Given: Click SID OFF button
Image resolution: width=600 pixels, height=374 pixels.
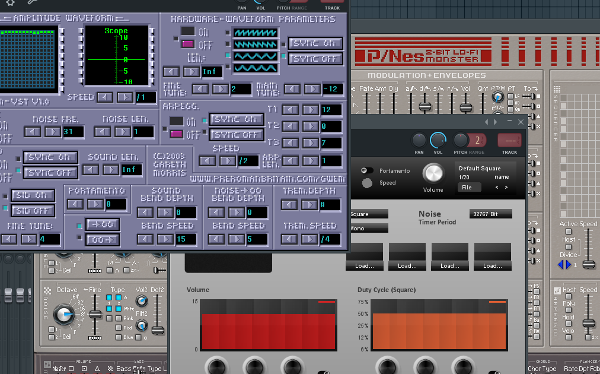Looking at the screenshot, I should click(x=33, y=211).
